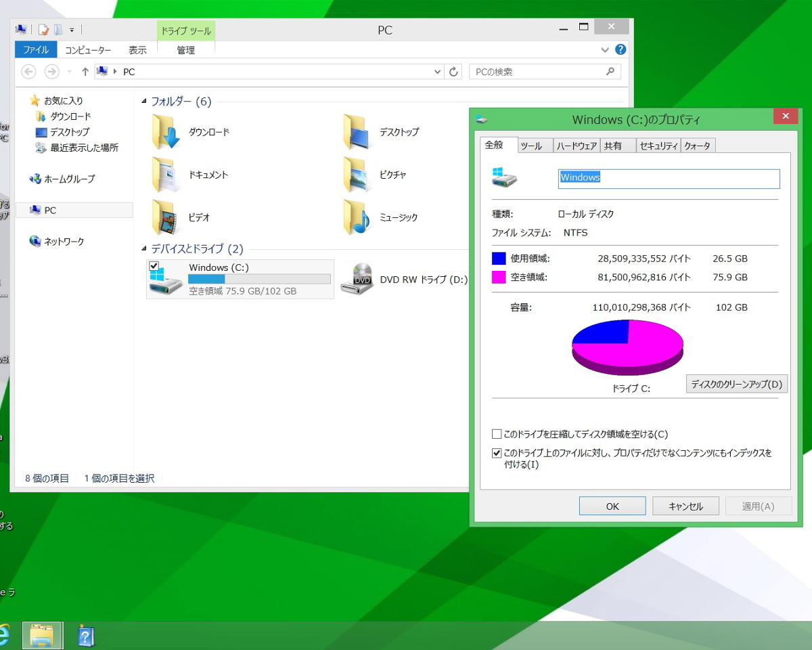Click the Properties quick access toolbar icon
The width and height of the screenshot is (812, 650).
(43, 29)
